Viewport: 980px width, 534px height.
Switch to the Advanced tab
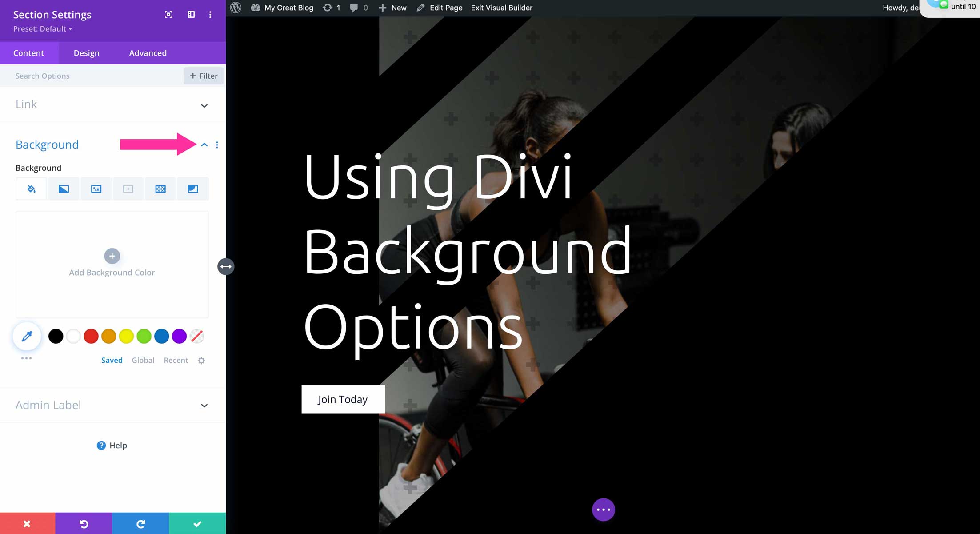tap(148, 53)
